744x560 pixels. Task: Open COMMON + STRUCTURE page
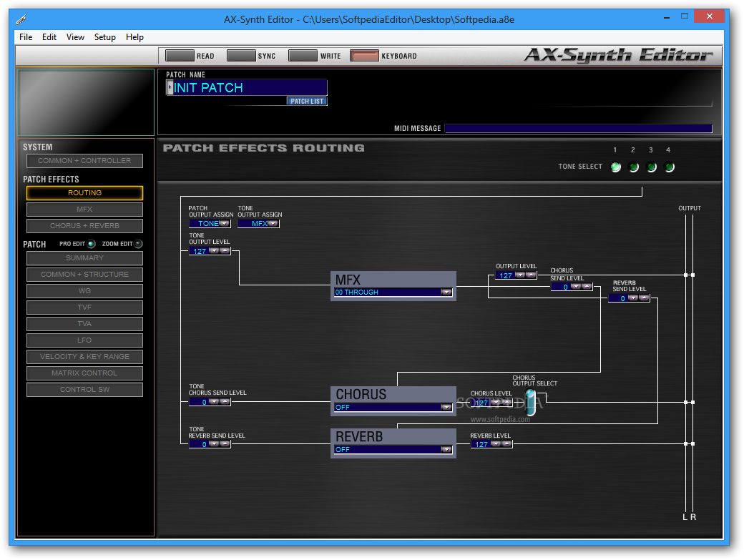tap(84, 275)
